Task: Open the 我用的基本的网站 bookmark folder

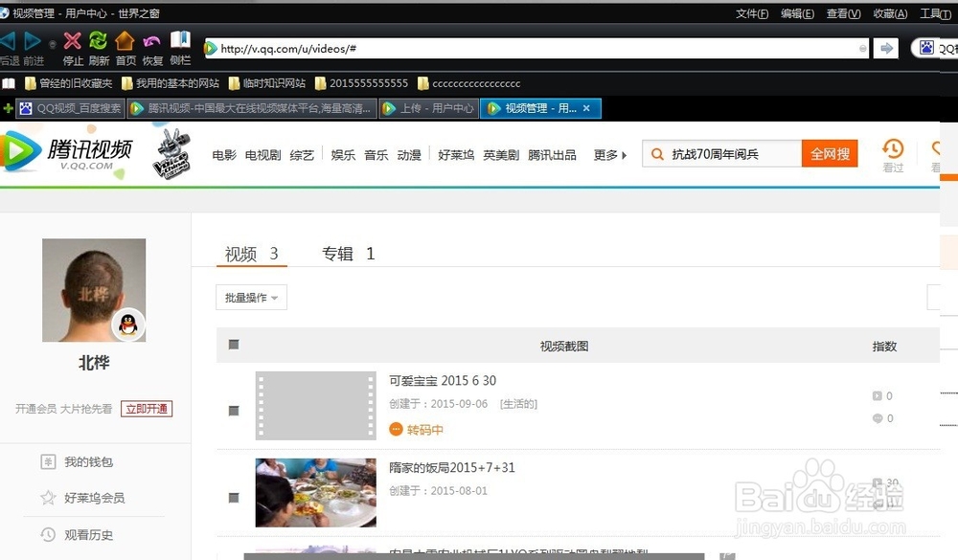Action: coord(171,83)
